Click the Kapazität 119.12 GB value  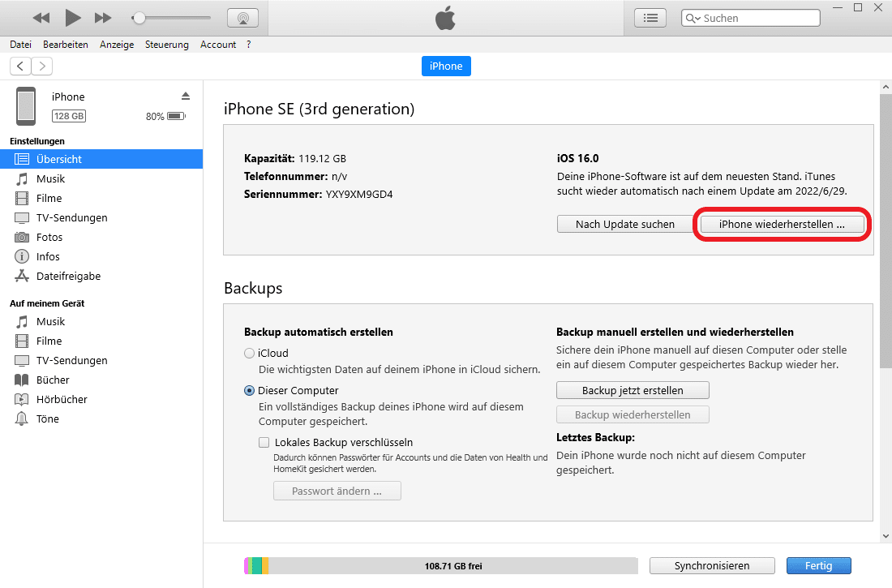[322, 158]
